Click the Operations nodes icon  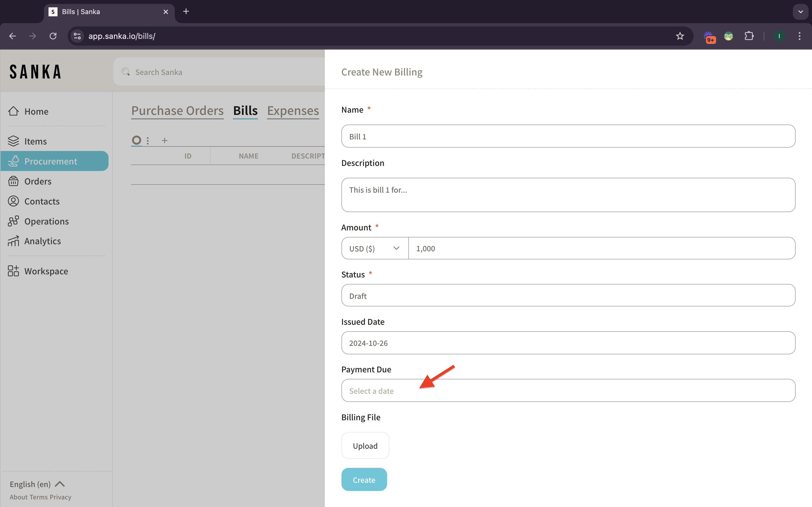click(x=14, y=221)
